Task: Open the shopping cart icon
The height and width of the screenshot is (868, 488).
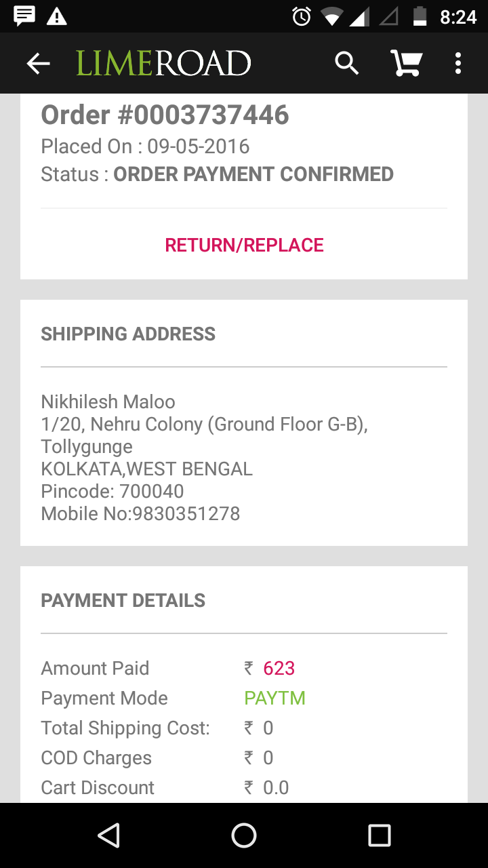Action: pos(406,64)
